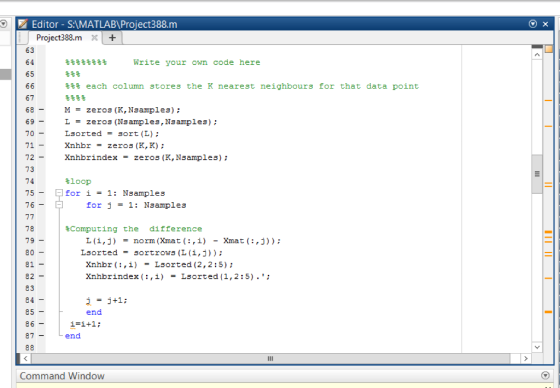Screen dimensions: 560x388
Task: Click the Editor notepad icon in title bar
Action: 23,24
